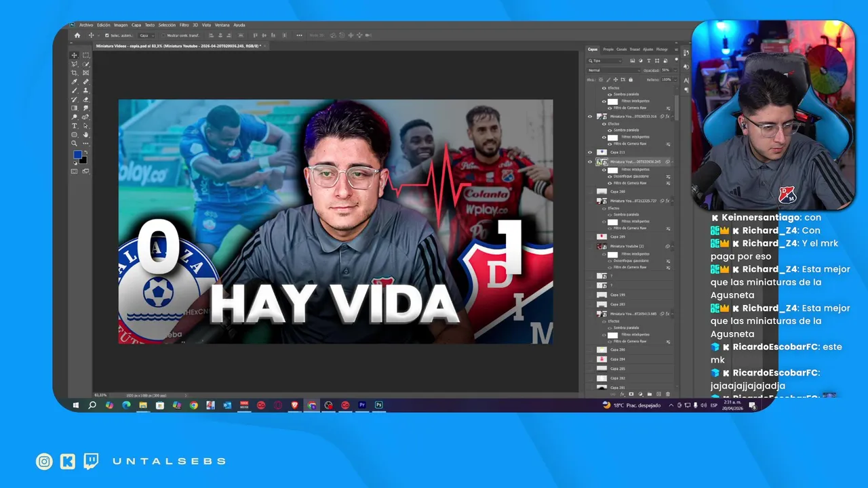Select the Horizontal Type tool
The width and height of the screenshot is (868, 488).
pyautogui.click(x=74, y=125)
